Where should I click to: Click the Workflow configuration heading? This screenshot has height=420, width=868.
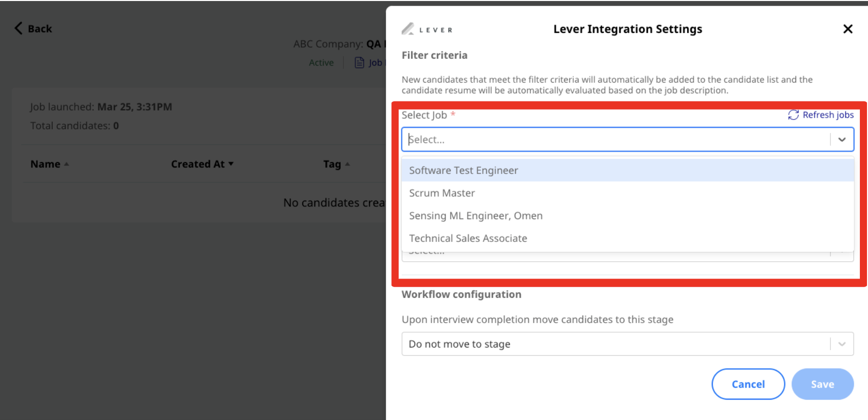tap(461, 294)
